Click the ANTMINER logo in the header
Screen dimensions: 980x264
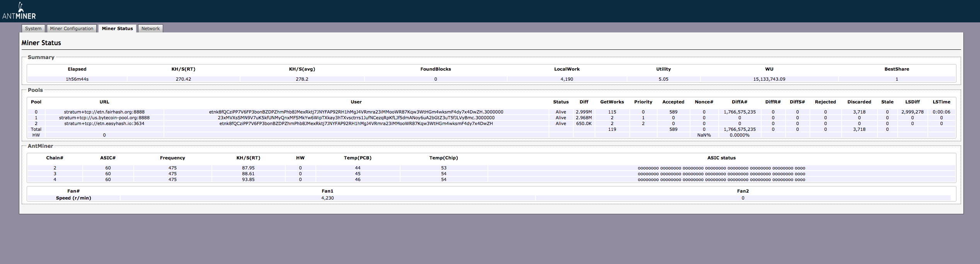(x=19, y=11)
